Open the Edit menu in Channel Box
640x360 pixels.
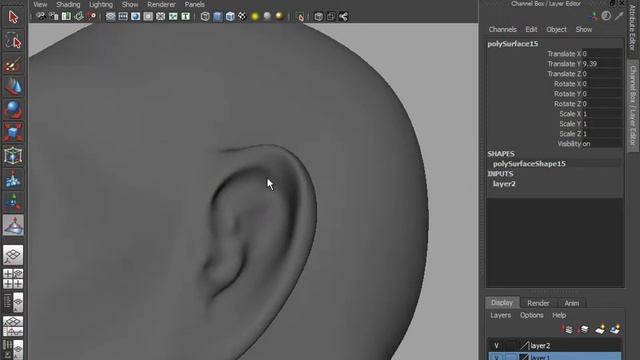(531, 29)
